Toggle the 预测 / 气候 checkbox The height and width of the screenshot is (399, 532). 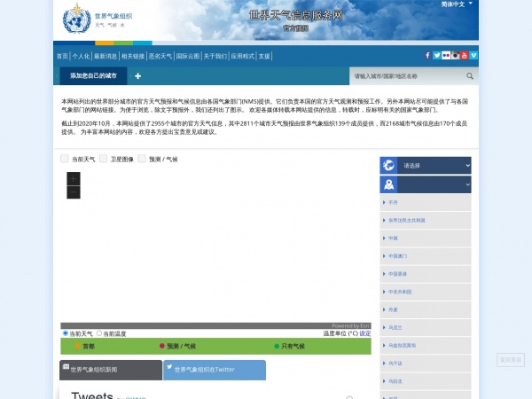(142, 159)
